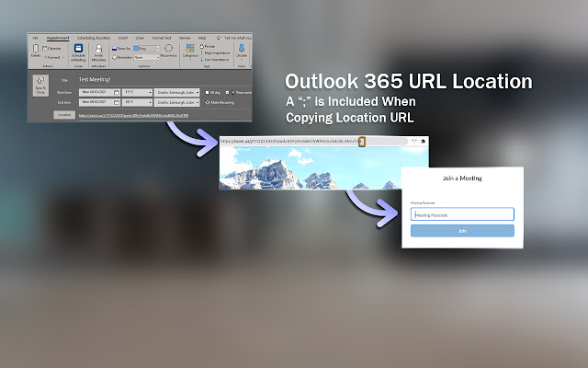This screenshot has height=368, width=588.
Task: Open the Format Text ribbon tab
Action: point(162,38)
